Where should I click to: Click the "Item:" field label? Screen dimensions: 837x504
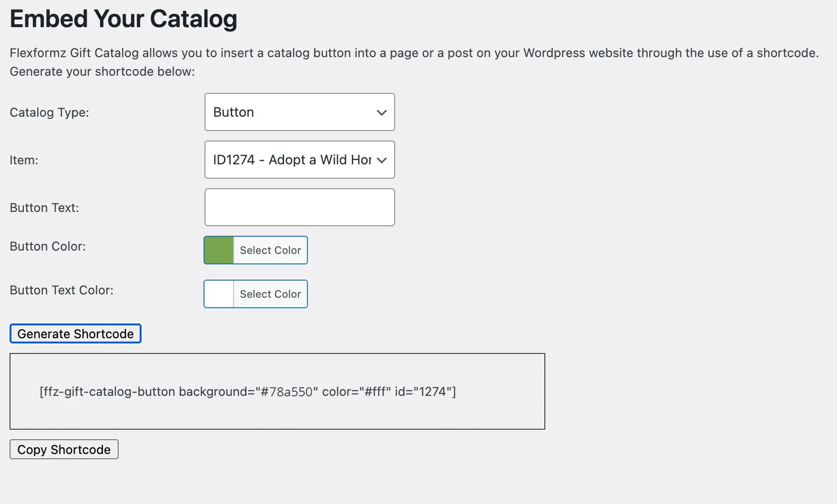24,160
